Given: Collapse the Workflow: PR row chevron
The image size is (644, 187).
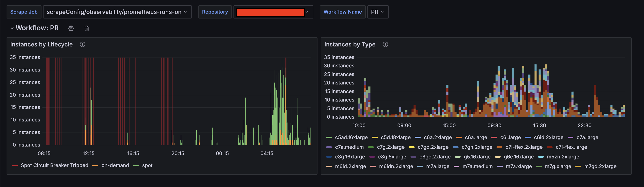Looking at the screenshot, I should 12,28.
